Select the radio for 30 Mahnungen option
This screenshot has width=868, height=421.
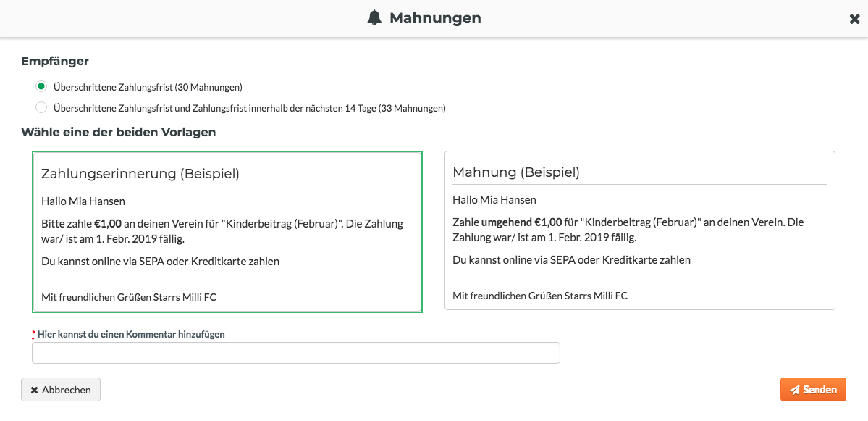coord(41,86)
